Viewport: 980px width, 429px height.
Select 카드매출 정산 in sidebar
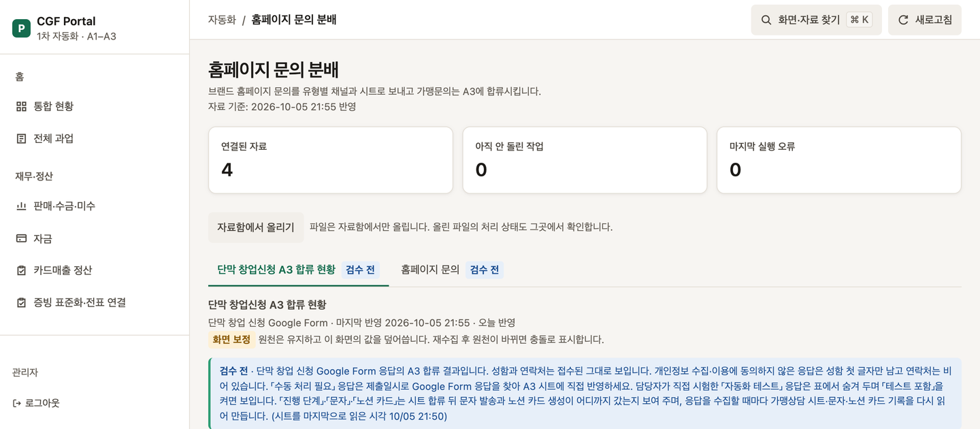[95, 270]
